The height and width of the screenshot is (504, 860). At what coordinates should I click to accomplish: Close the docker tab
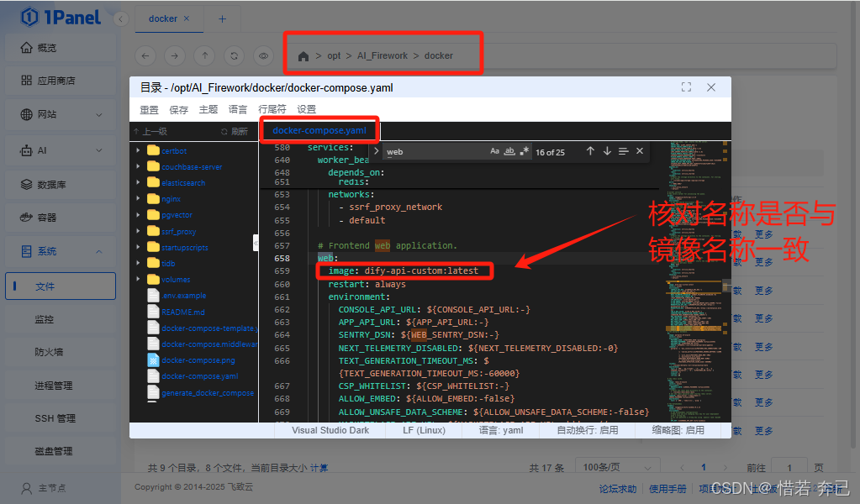click(x=187, y=18)
